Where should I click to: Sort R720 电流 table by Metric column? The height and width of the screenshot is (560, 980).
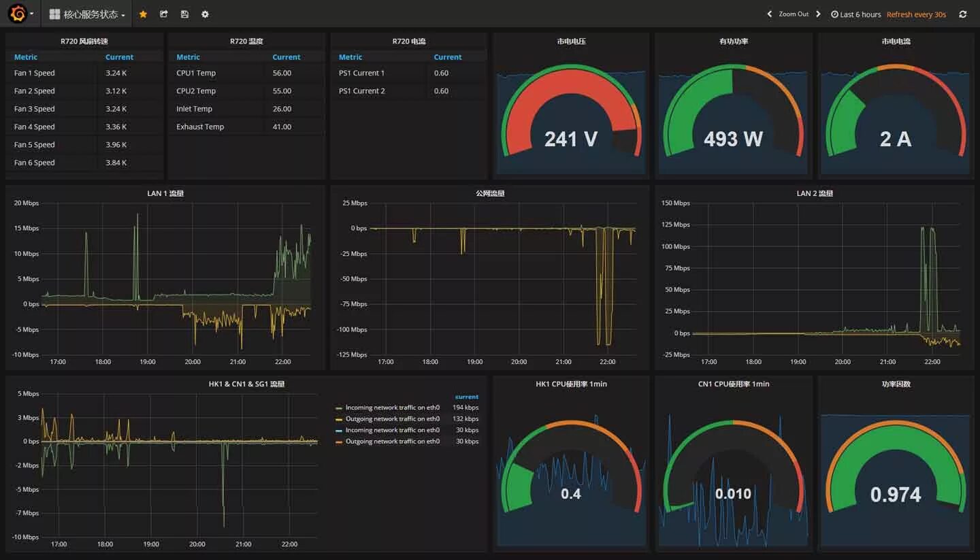pyautogui.click(x=350, y=57)
